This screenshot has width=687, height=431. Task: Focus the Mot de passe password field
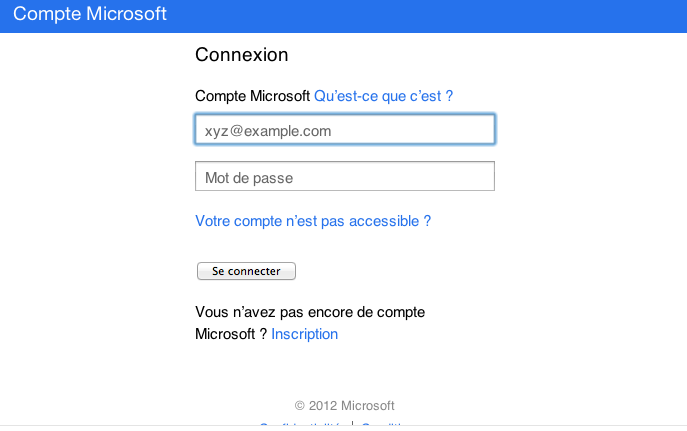coord(344,177)
